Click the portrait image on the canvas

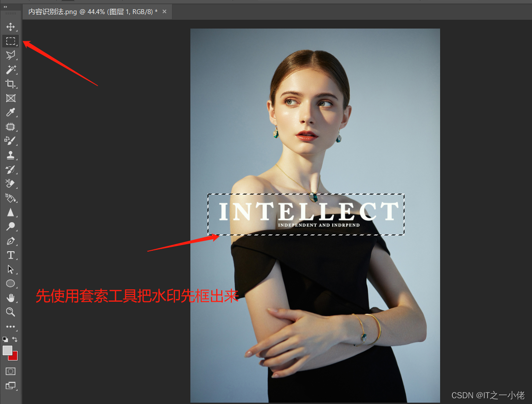315,215
